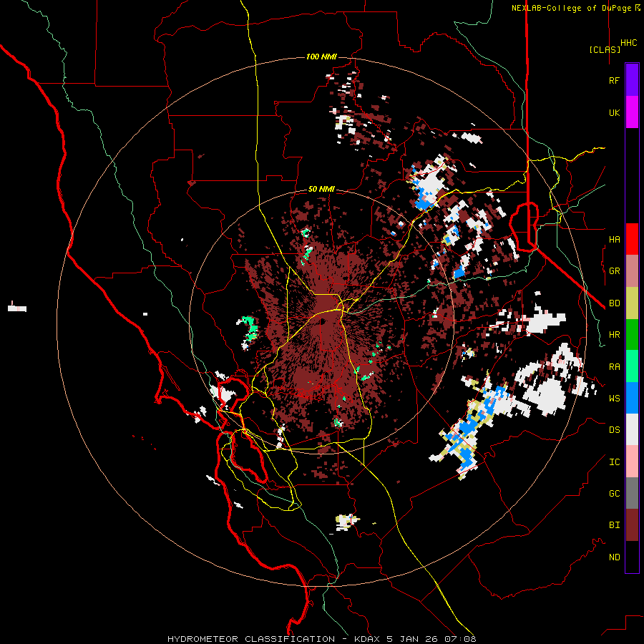Select the dusty pink GR legend swatch
The width and height of the screenshot is (644, 644).
(632, 271)
